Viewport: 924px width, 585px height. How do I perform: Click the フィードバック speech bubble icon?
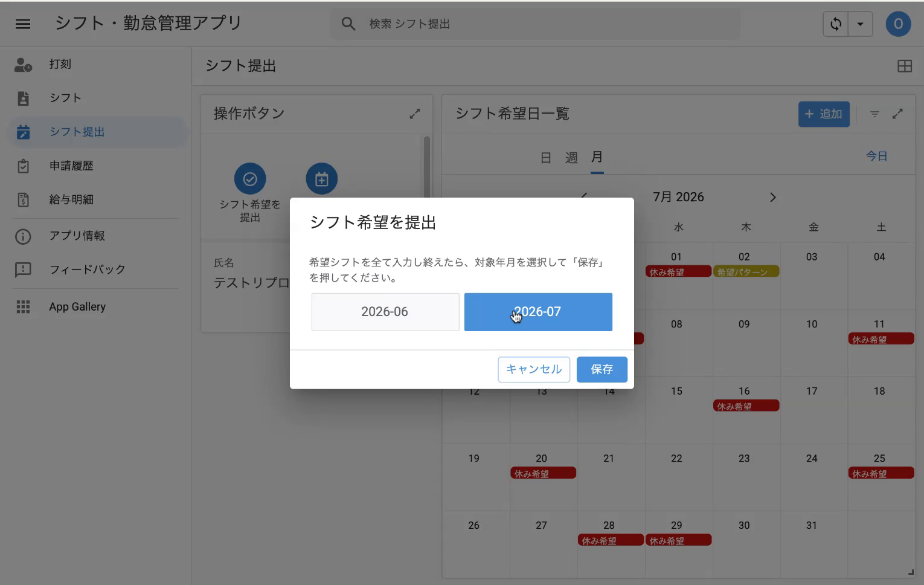(23, 270)
